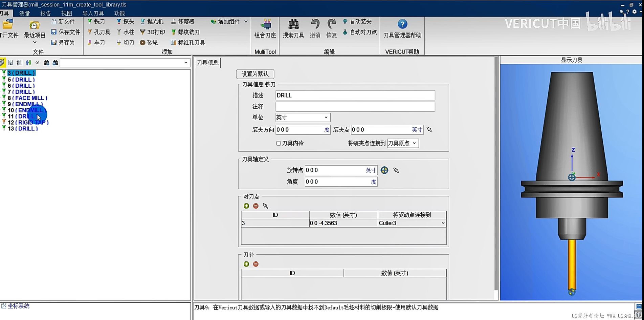Click the 描述 field containing DRILL
This screenshot has width=644, height=320.
coord(355,95)
